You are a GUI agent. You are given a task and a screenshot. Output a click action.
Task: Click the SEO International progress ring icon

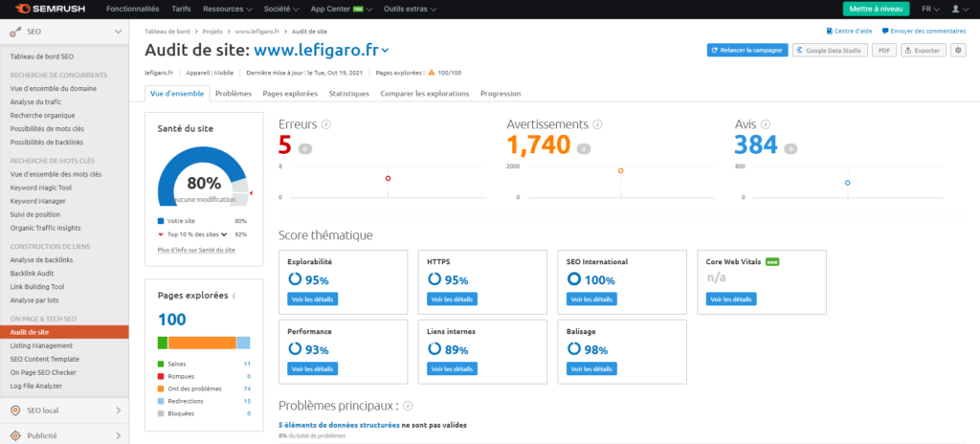click(574, 278)
